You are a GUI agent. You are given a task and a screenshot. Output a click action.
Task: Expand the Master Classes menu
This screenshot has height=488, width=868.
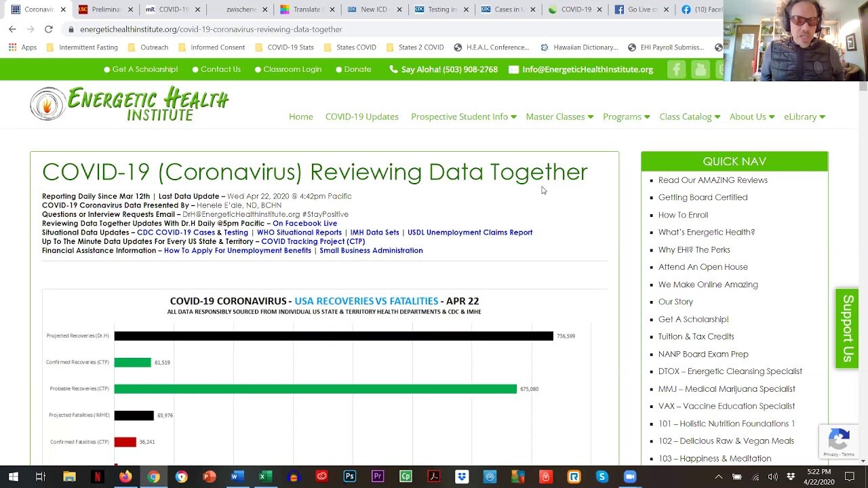pyautogui.click(x=559, y=117)
